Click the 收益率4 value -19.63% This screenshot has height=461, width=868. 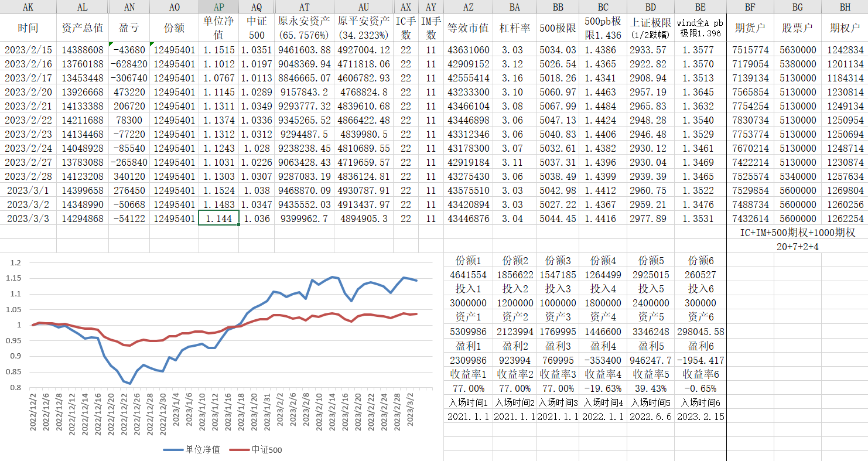click(x=603, y=388)
